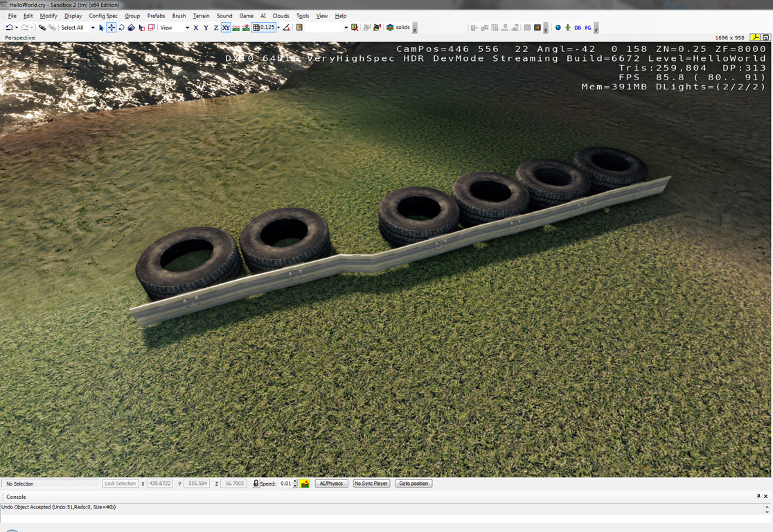Click the red rectangle area-selection icon
773x532 pixels.
(x=152, y=28)
